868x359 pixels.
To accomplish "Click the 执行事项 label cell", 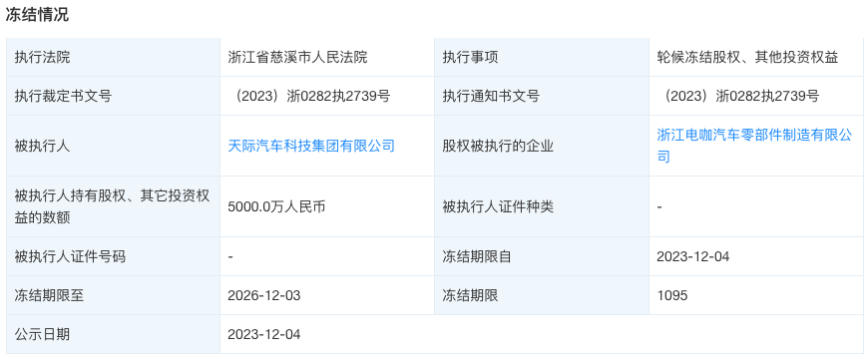I will pos(542,57).
